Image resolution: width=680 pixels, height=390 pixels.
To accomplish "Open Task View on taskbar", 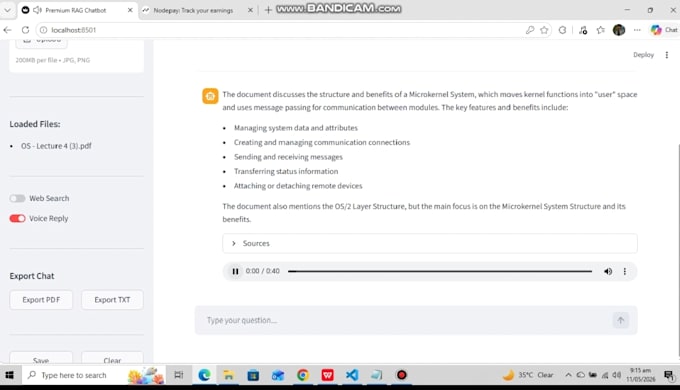I will [179, 375].
